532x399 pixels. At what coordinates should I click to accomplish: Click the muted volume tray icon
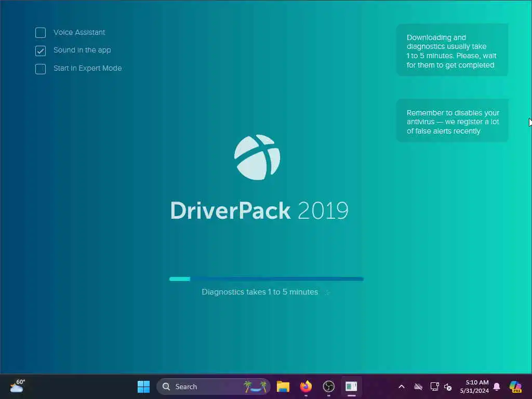point(448,387)
